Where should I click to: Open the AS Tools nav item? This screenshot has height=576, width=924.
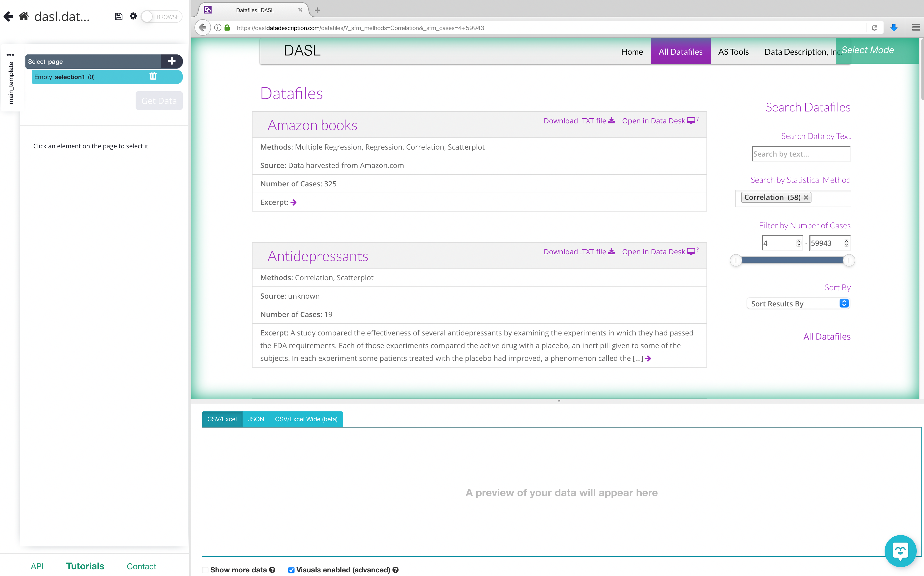pos(733,51)
